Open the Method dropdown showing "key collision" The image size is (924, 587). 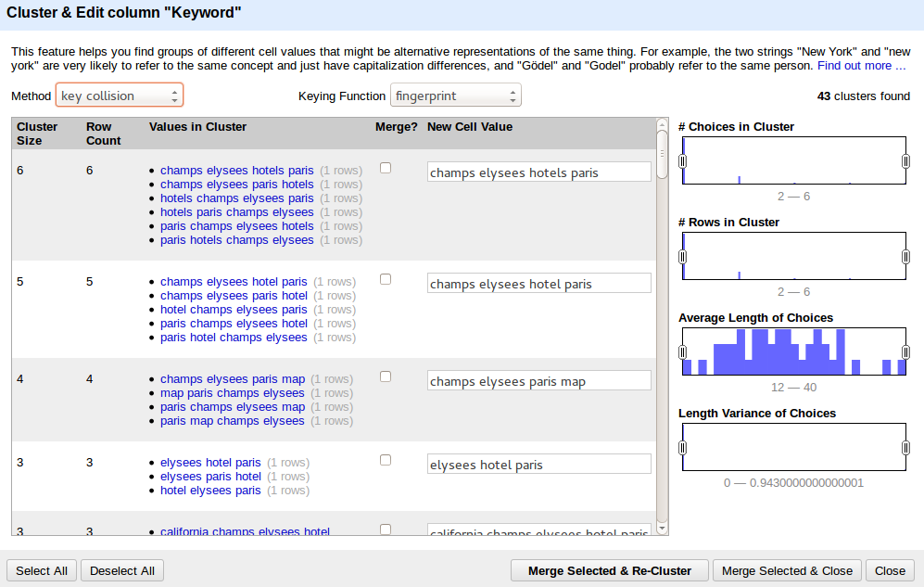(119, 94)
